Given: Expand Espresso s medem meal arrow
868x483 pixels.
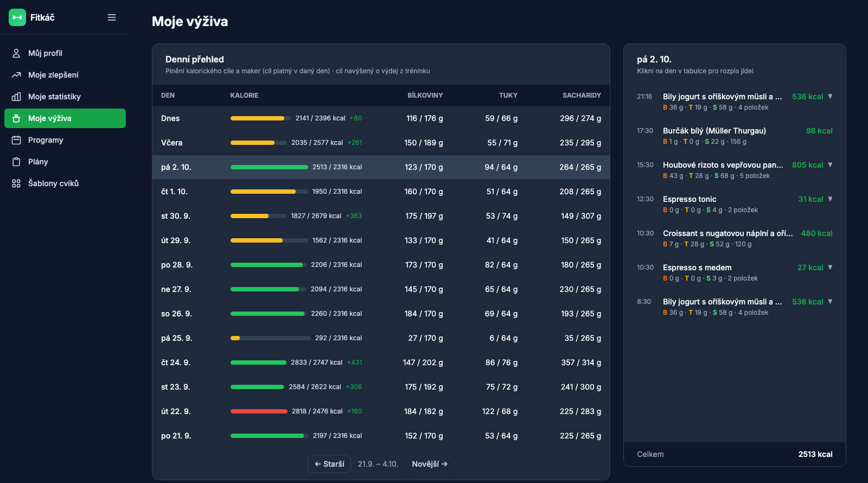Looking at the screenshot, I should pos(830,268).
